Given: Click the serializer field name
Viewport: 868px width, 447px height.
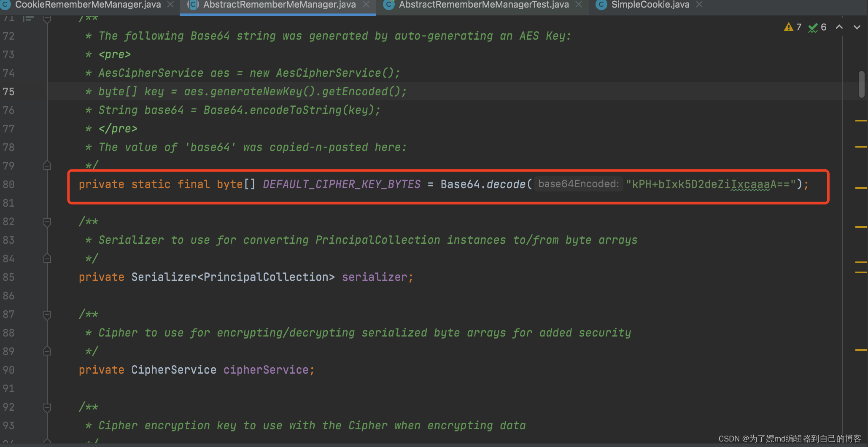Looking at the screenshot, I should pos(375,277).
